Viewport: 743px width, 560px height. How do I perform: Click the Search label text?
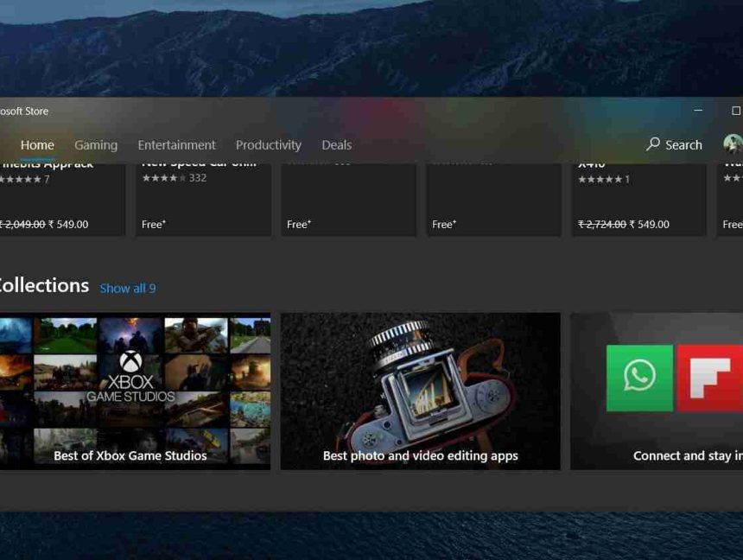[x=683, y=145]
